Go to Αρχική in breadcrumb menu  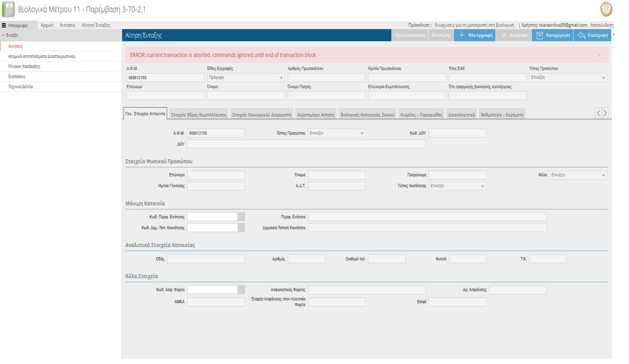(x=47, y=25)
